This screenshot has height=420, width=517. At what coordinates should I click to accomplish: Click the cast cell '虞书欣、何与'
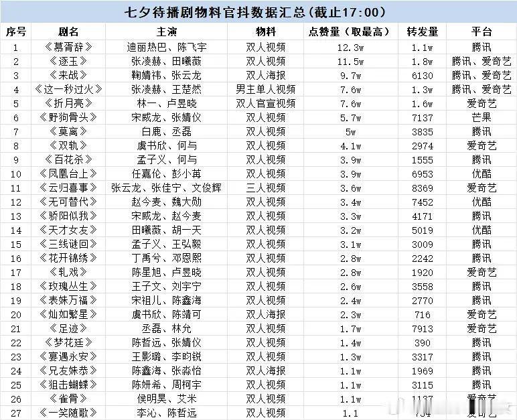167,145
